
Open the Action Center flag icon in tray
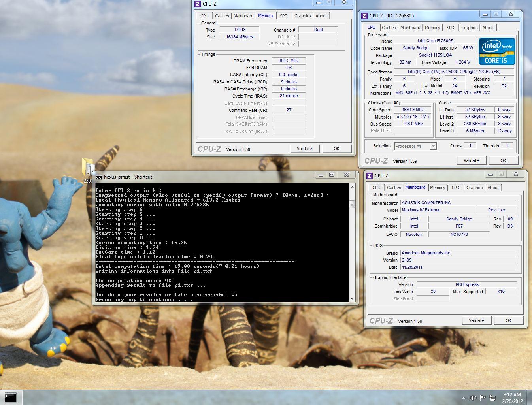483,398
